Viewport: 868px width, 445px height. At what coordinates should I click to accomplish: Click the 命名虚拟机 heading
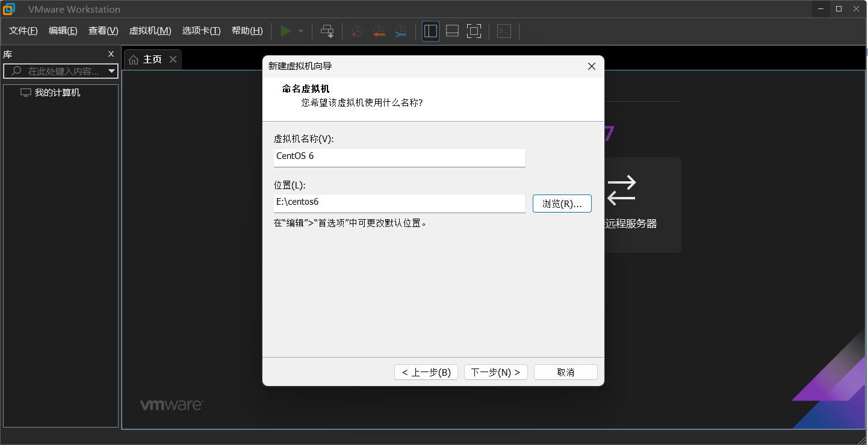(306, 89)
